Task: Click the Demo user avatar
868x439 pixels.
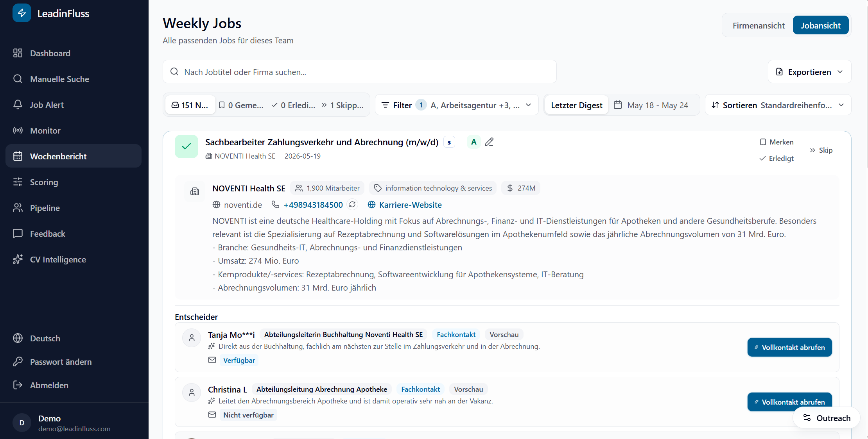Action: [x=22, y=423]
